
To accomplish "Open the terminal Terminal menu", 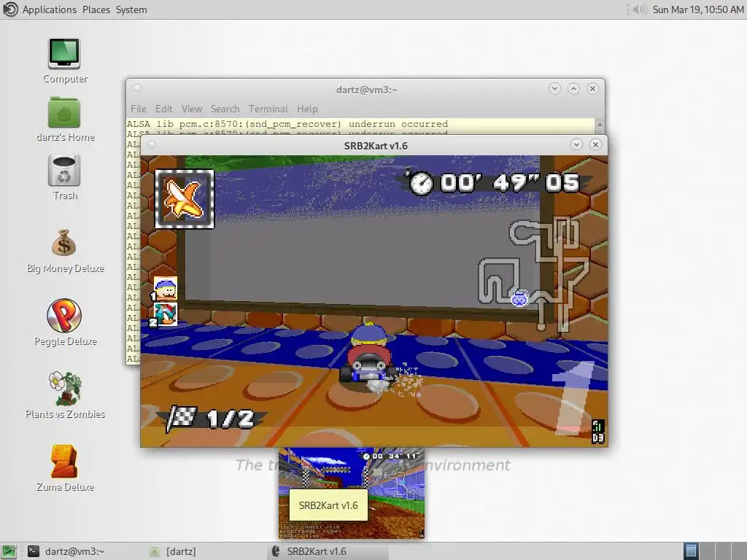I will [268, 109].
